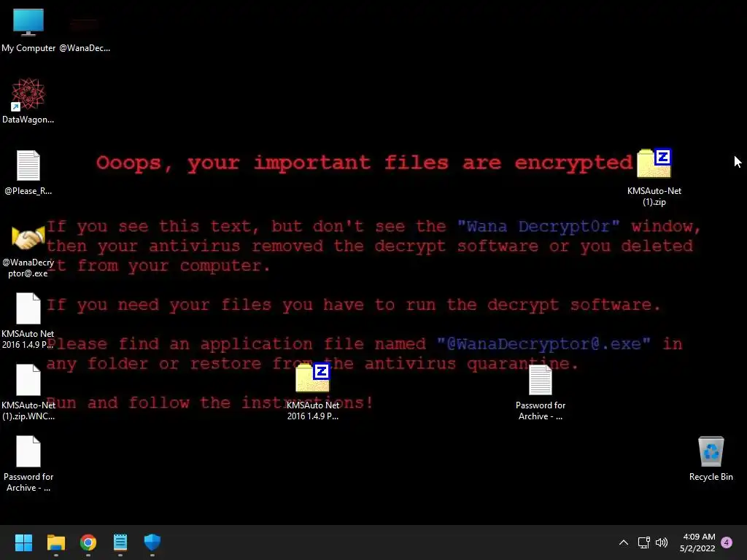Open the Notepad icon in the taskbar
This screenshot has height=560, width=747.
pos(120,542)
